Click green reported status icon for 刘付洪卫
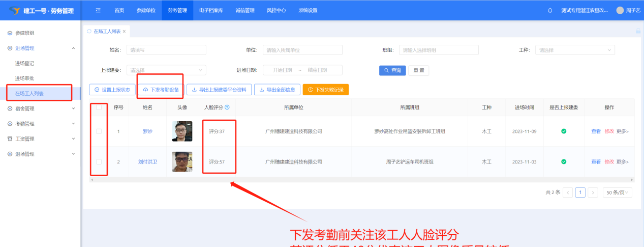 tap(564, 161)
